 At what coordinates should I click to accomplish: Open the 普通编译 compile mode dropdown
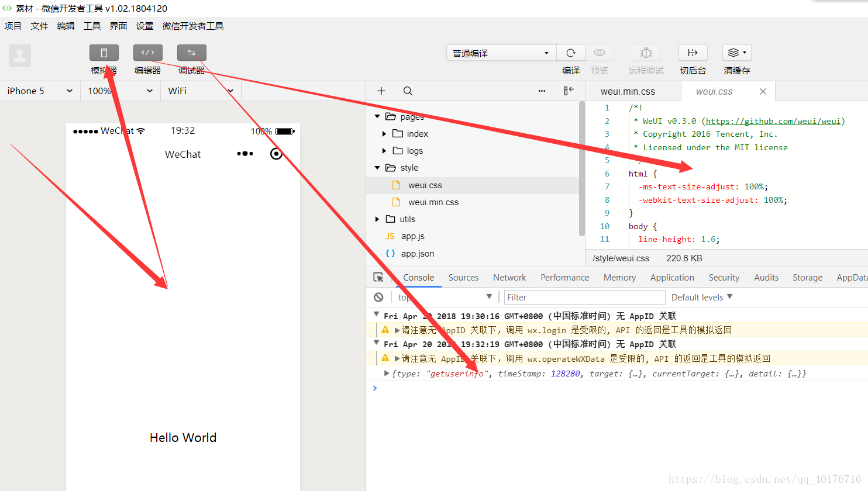[501, 53]
